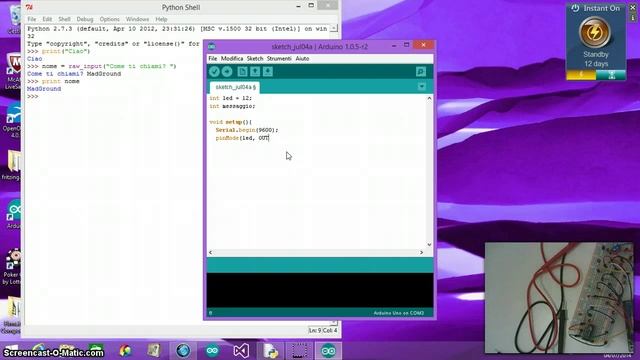Close the Instant On gadget

[x=633, y=8]
